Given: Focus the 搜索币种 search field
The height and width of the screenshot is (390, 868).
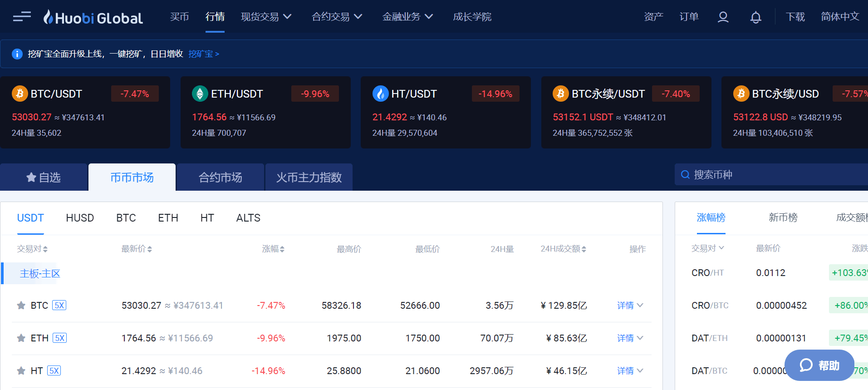Looking at the screenshot, I should (x=771, y=175).
